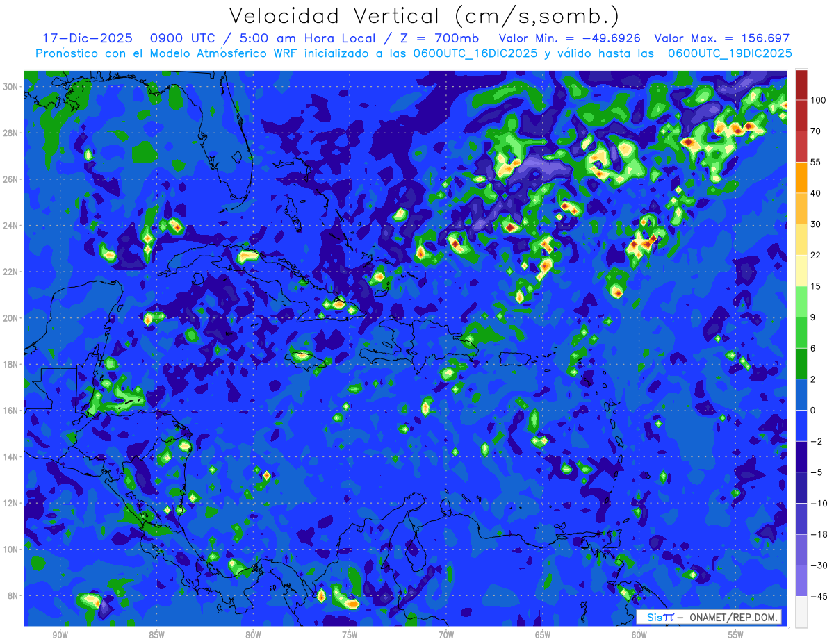The height and width of the screenshot is (644, 834).
Task: Click the colorbar value "40"
Action: 816,193
